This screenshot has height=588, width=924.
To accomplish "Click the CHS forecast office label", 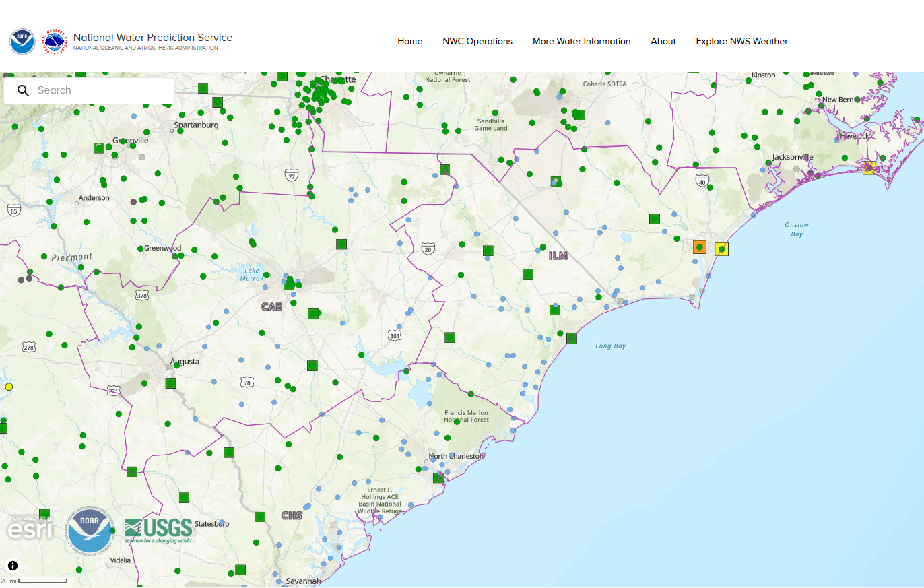I will (x=292, y=515).
